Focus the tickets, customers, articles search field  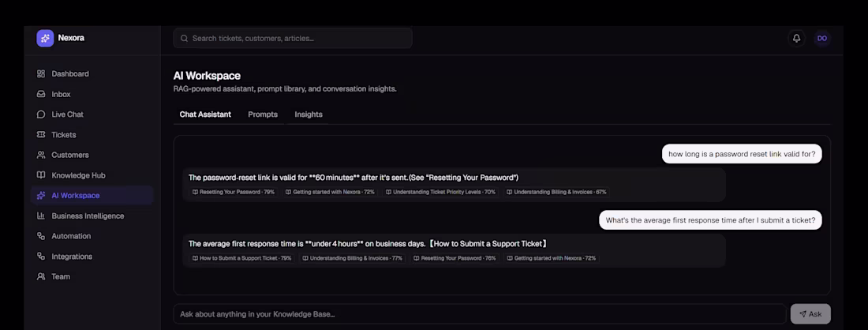coord(293,38)
